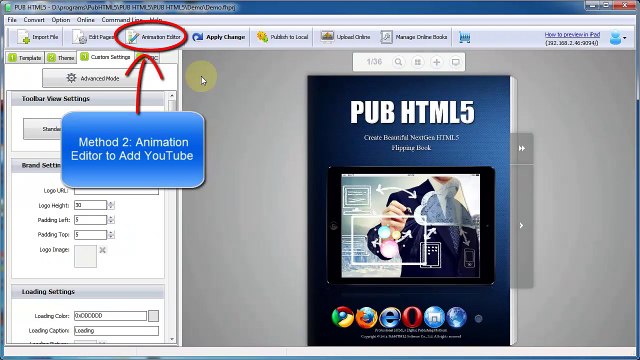The width and height of the screenshot is (640, 360).
Task: Click the Loading Settings section header
Action: (88, 292)
